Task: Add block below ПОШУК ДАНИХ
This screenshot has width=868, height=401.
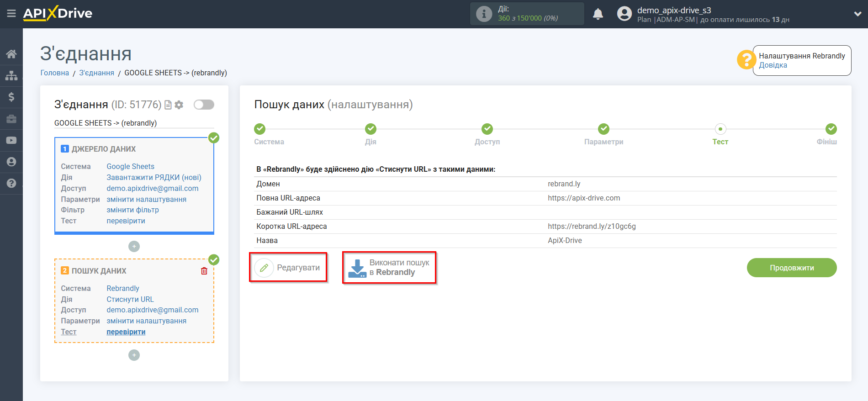Action: [x=134, y=355]
